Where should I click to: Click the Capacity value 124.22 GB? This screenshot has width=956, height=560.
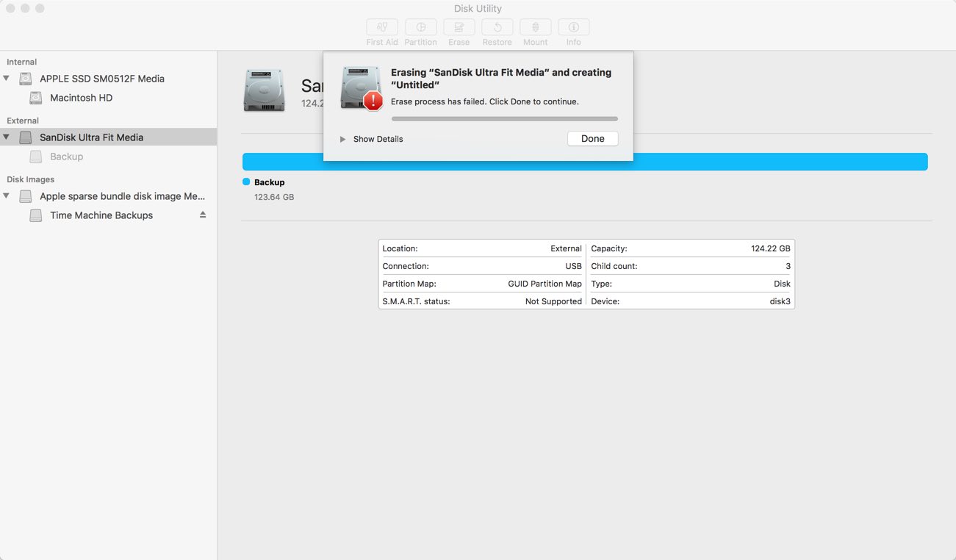click(771, 248)
